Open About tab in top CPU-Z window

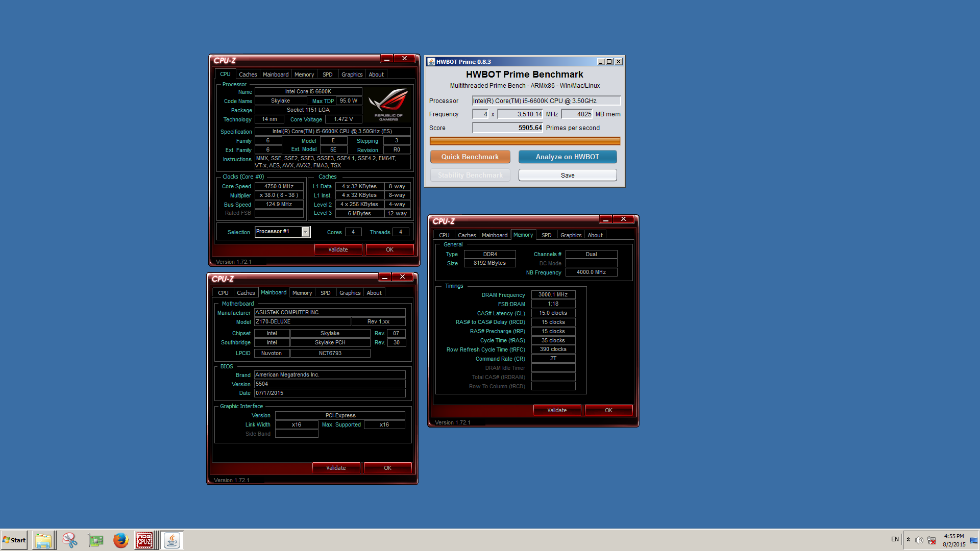coord(376,74)
